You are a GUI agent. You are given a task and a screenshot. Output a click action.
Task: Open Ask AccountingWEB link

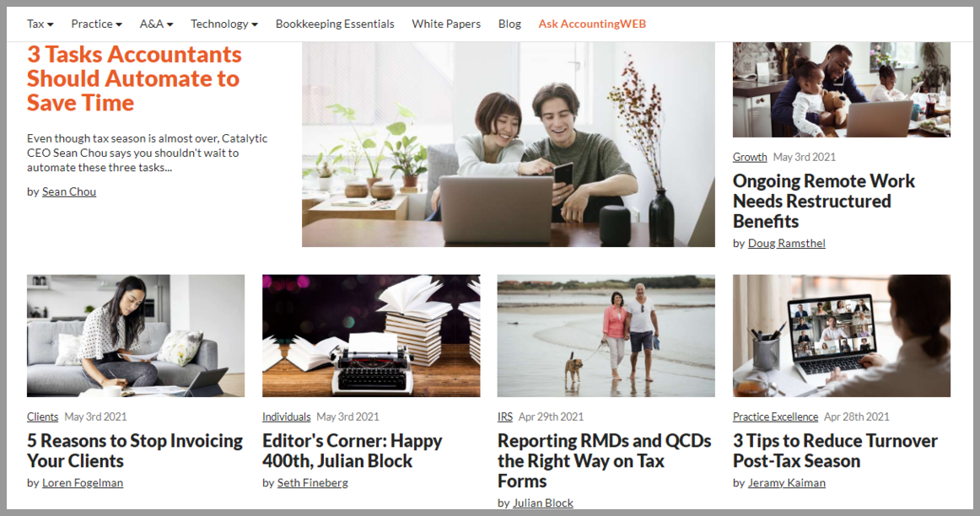592,24
